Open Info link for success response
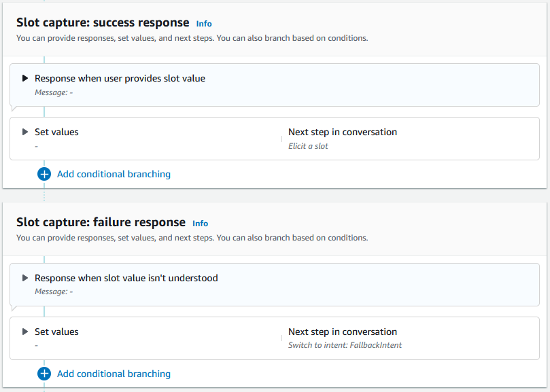Viewport: 550px width, 392px height. (204, 24)
